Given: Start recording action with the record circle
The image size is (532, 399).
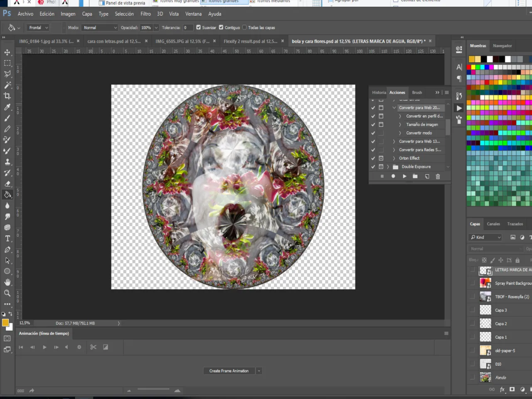Looking at the screenshot, I should 393,176.
